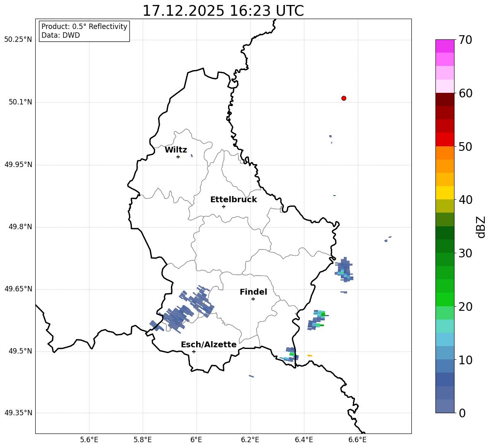This screenshot has height=448, width=491.
Task: Click the 49.65°N latitude label
Action: tap(18, 289)
